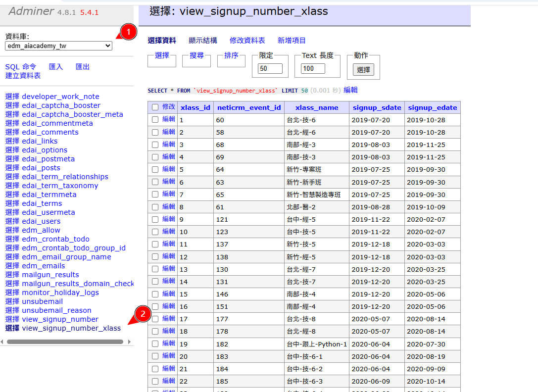Click the left arrow of sidebar scrollbar
This screenshot has width=538, height=392.
pos(2,342)
